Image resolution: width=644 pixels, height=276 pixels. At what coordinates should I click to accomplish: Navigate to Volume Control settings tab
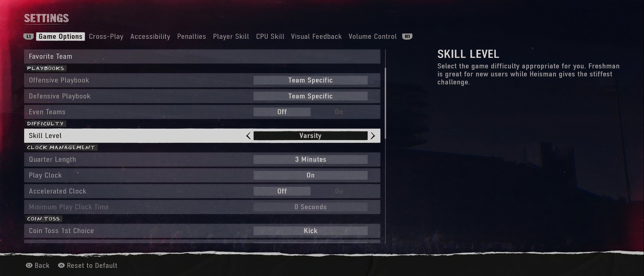click(372, 37)
